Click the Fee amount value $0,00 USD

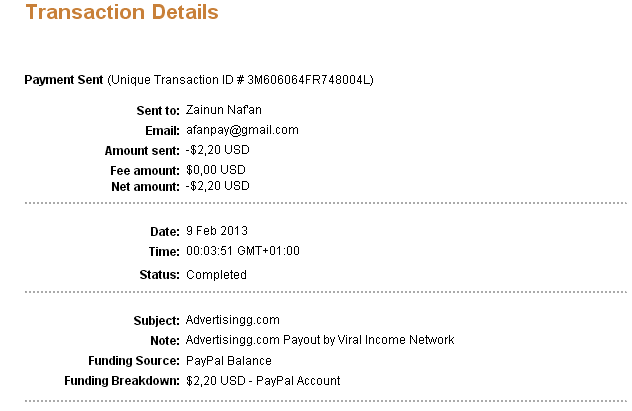pos(216,170)
